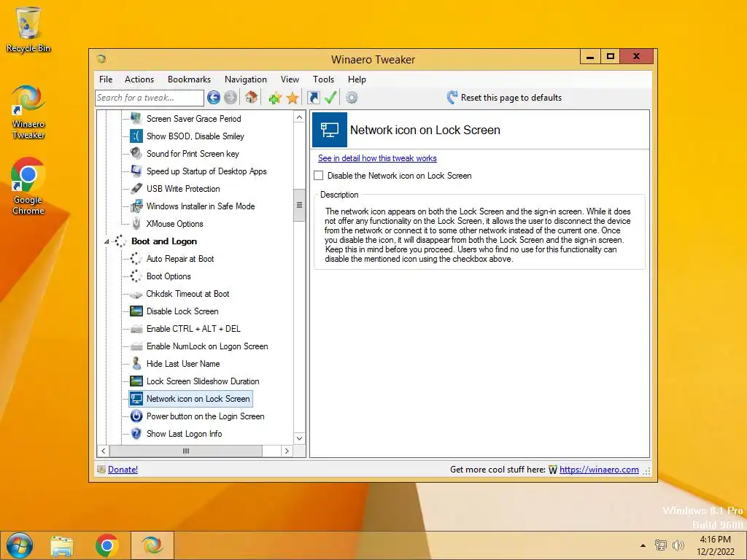Click the network tray icon
The width and height of the screenshot is (747, 560).
coord(661,545)
